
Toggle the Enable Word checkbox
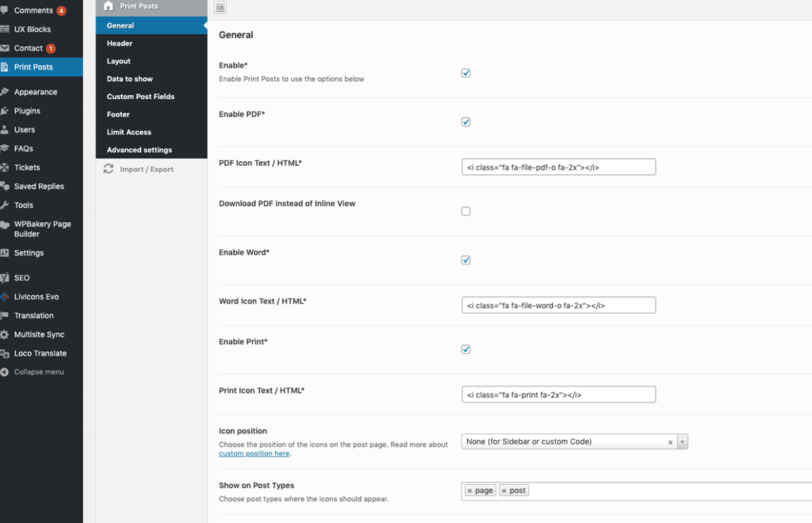[466, 260]
